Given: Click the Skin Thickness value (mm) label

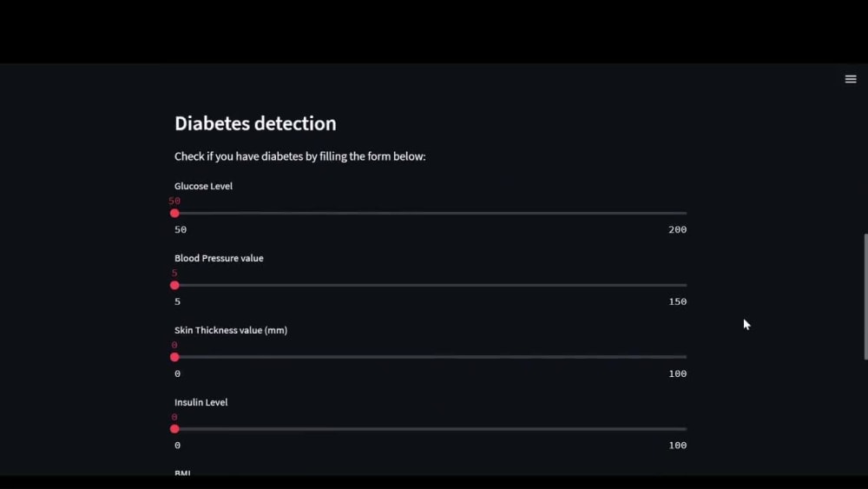Looking at the screenshot, I should click(x=231, y=330).
